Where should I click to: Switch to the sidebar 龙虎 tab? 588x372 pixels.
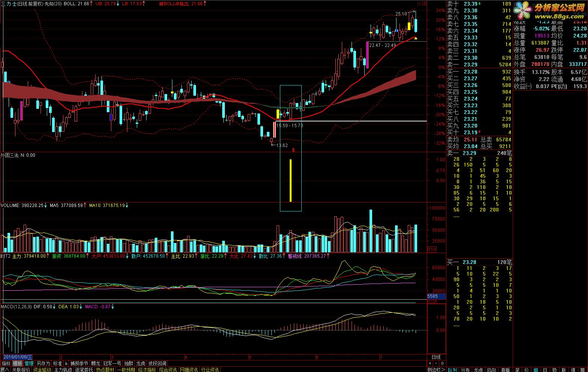(479, 370)
